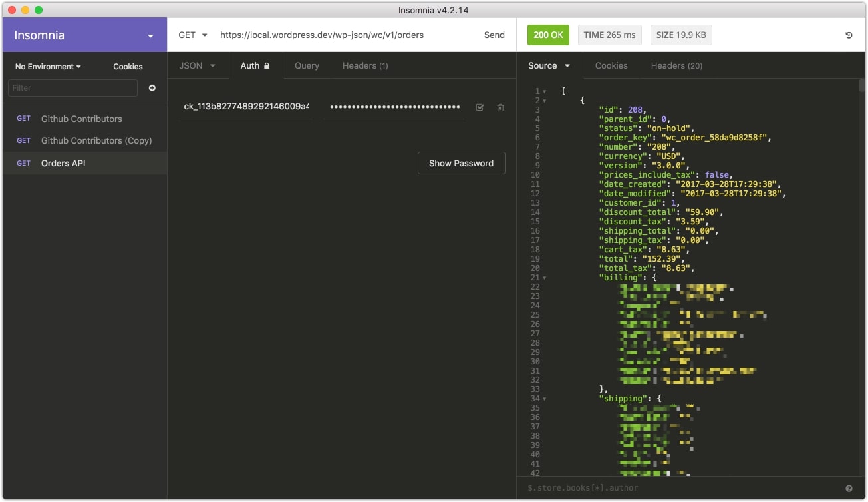Toggle the auth enabled checkbox icon

tap(480, 107)
